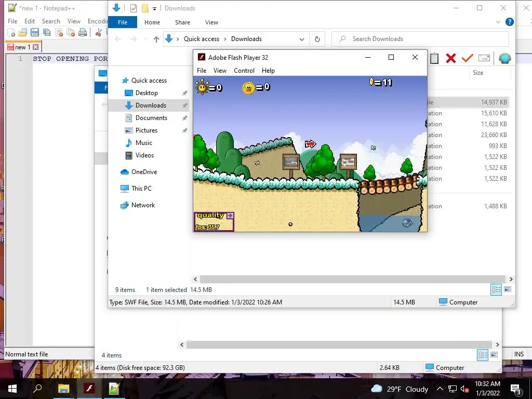Open the File tab in Explorer ribbon

point(123,22)
